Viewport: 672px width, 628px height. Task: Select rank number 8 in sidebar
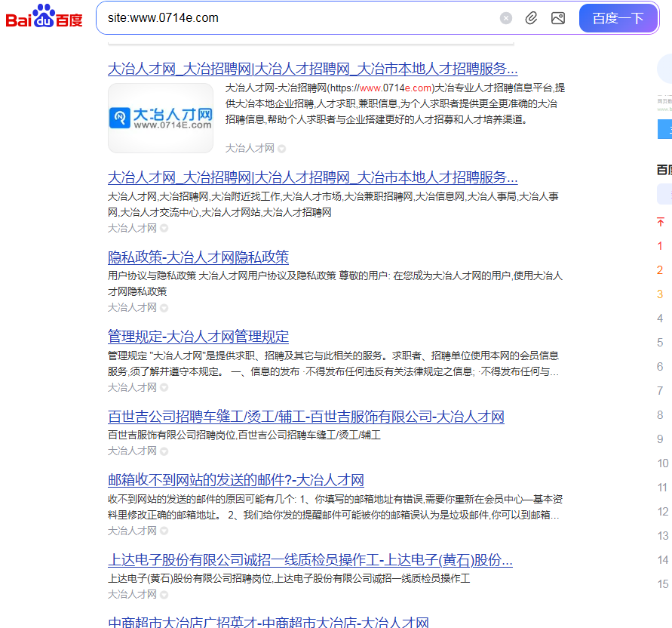coord(660,415)
